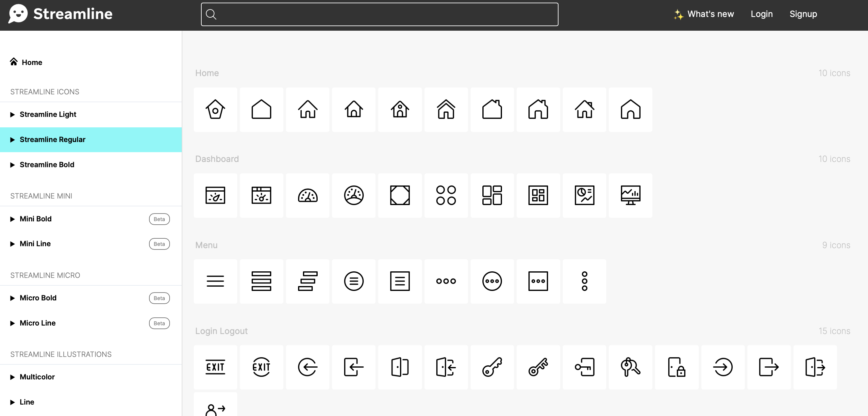
Task: Select the horizontal three-dots menu icon
Action: tap(446, 281)
